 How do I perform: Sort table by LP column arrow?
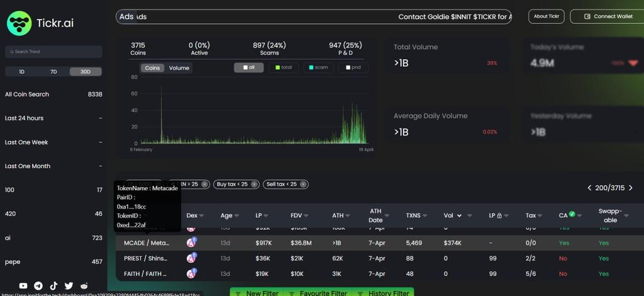tap(266, 216)
